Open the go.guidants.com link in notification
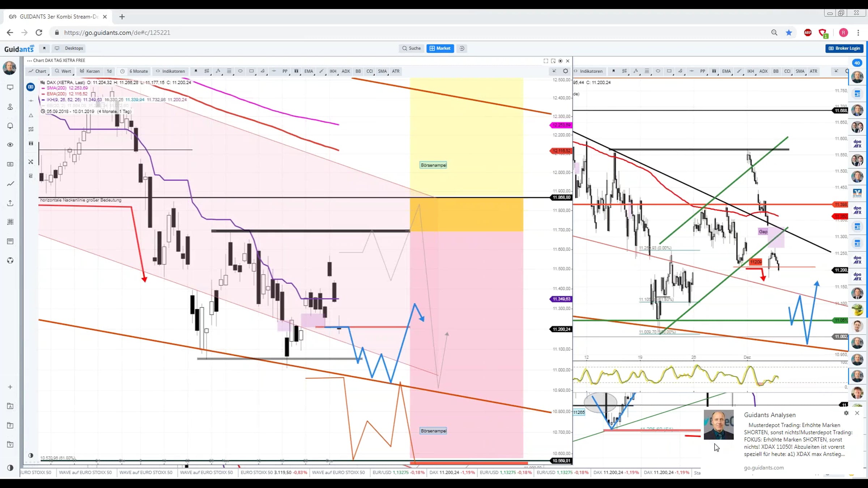The image size is (868, 488). 764,467
